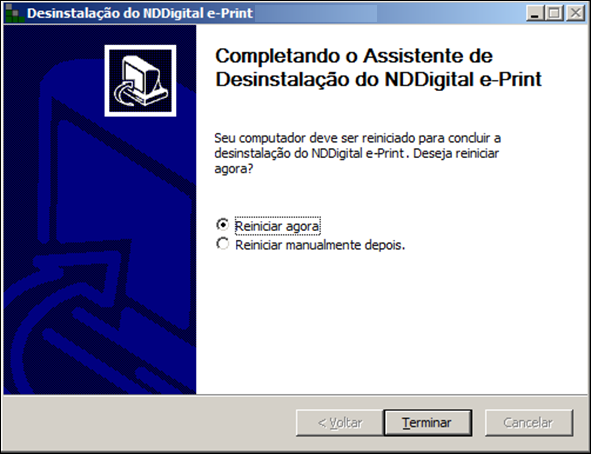Click the blue wizard side banner
Image resolution: width=591 pixels, height=454 pixels.
point(100,209)
